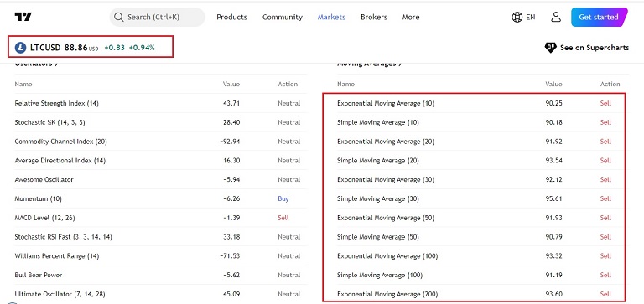Click Exponential Moving Average (20) name
Screen dimensions: 644x304
(x=386, y=142)
